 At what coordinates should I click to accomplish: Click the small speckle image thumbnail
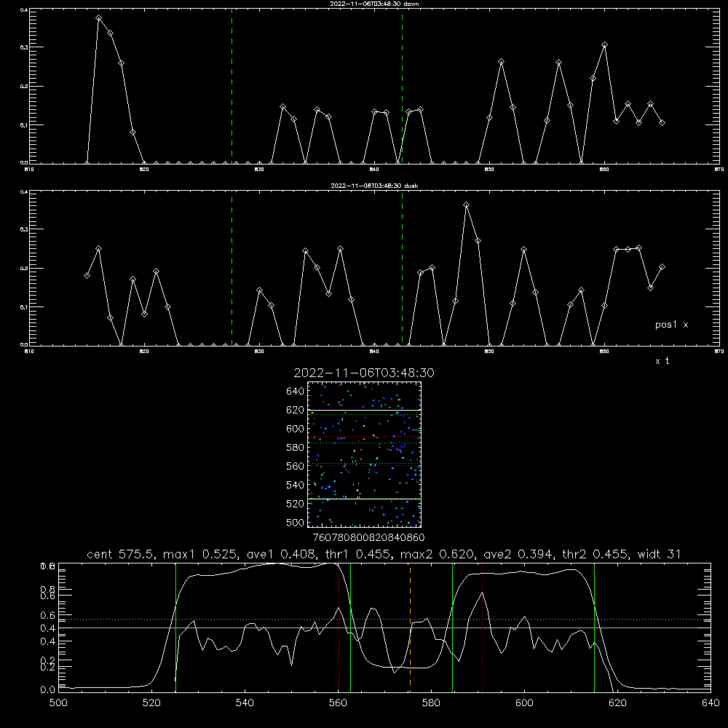365,454
